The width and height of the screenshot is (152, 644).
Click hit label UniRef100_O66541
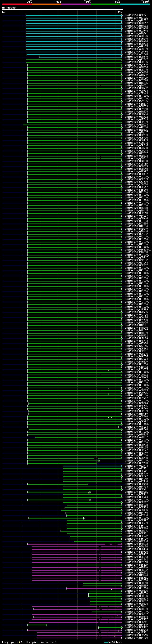click(137, 622)
